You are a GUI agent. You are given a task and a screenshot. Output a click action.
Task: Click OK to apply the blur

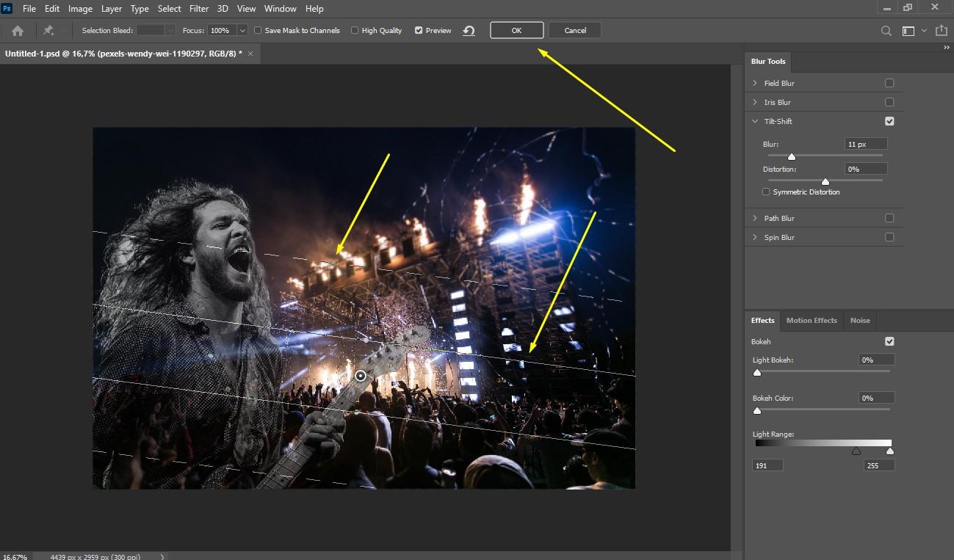(516, 30)
